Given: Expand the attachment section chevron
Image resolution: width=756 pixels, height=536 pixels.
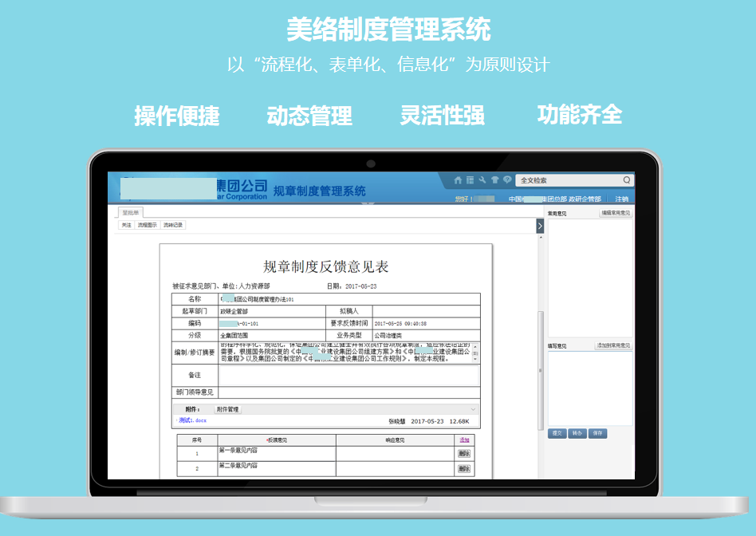Looking at the screenshot, I should (x=473, y=409).
